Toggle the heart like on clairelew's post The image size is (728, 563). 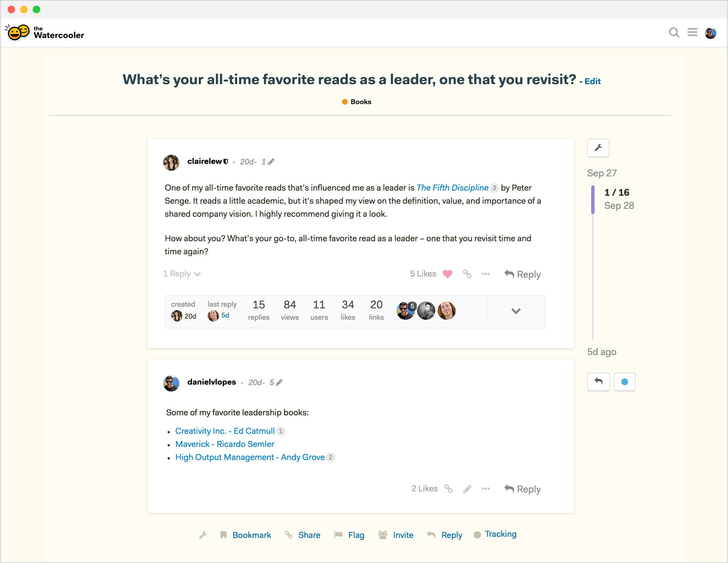point(447,274)
